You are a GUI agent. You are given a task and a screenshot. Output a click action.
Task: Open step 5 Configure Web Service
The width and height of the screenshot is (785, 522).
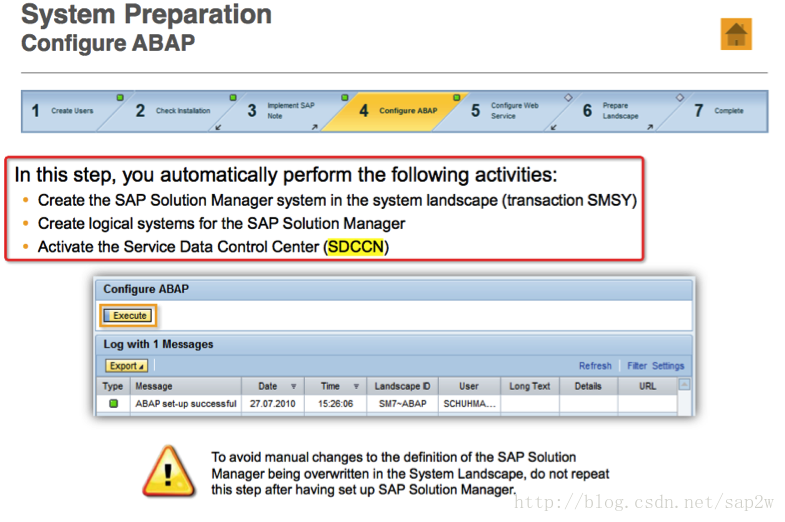[506, 111]
